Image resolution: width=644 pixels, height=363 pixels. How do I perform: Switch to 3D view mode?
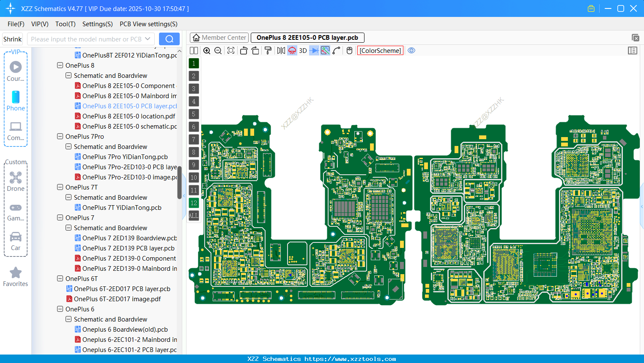click(302, 50)
